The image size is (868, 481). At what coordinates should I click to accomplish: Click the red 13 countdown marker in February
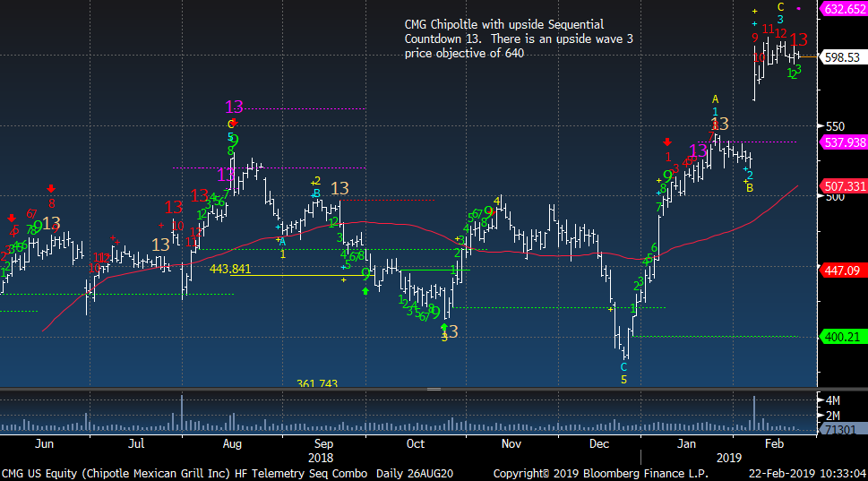[x=799, y=39]
